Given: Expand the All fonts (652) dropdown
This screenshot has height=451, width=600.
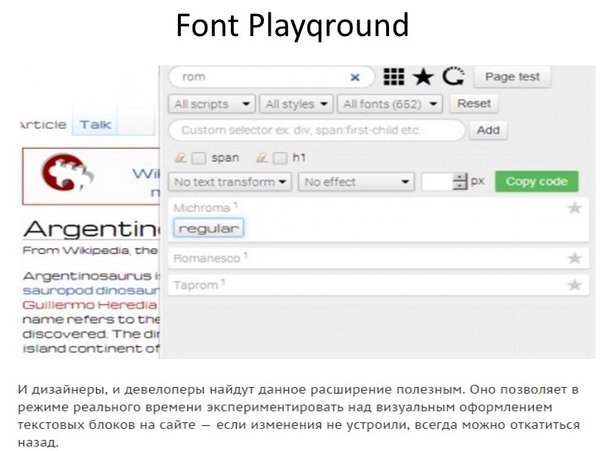Looking at the screenshot, I should 389,104.
